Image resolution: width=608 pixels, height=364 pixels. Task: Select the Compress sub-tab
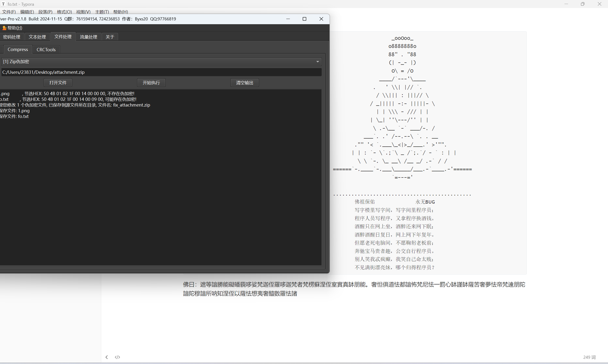point(18,49)
